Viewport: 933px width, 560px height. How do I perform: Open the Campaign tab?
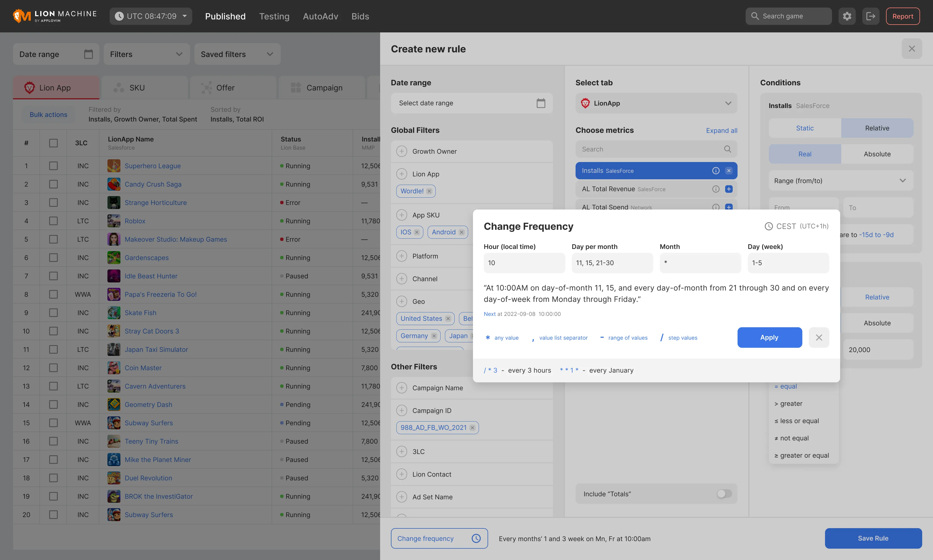click(322, 87)
